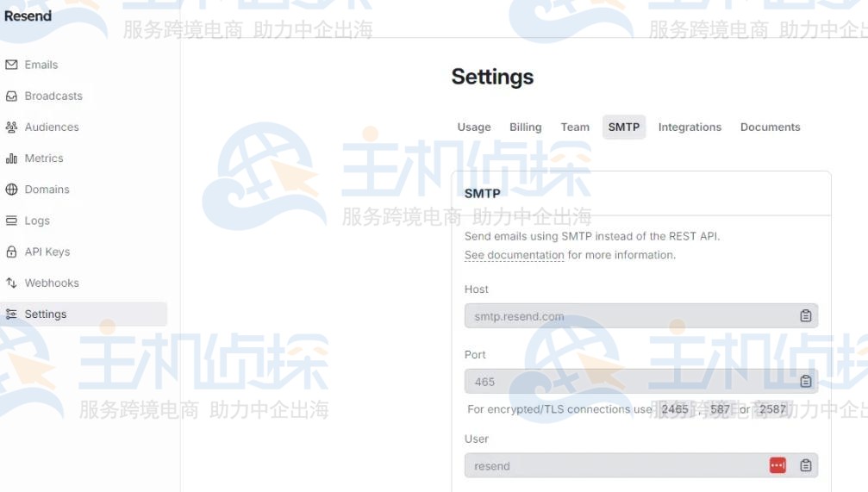Open Emails in the sidebar
Viewport: 868px width, 492px height.
41,65
